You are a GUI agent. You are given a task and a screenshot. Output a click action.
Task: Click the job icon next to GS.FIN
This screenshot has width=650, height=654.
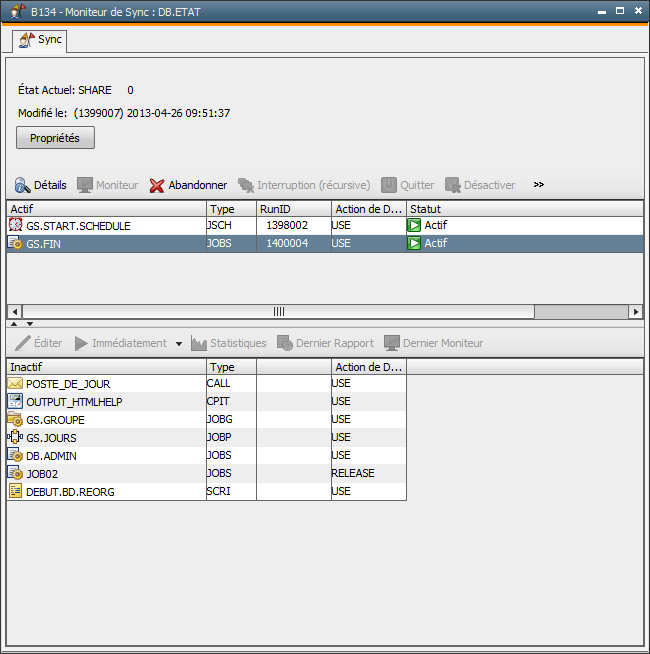click(x=15, y=243)
